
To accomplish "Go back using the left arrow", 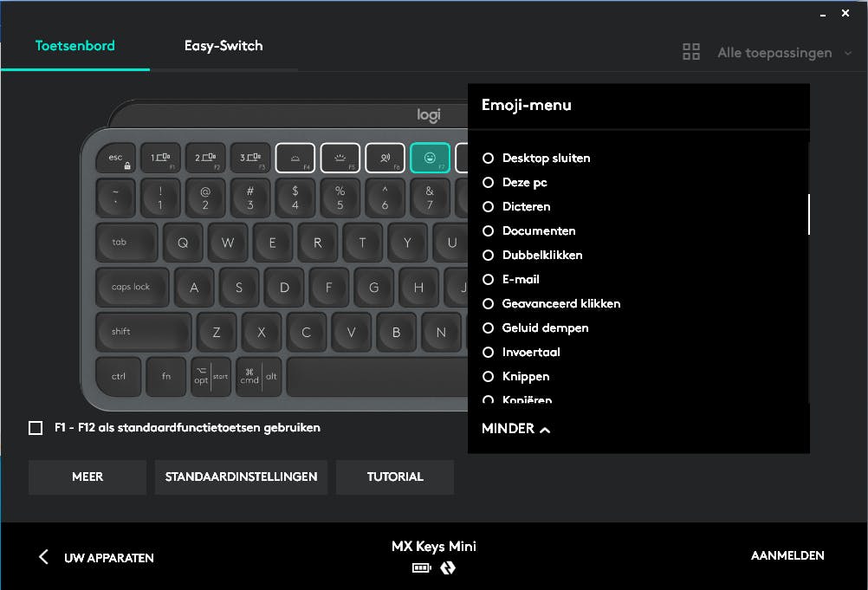I will click(43, 557).
